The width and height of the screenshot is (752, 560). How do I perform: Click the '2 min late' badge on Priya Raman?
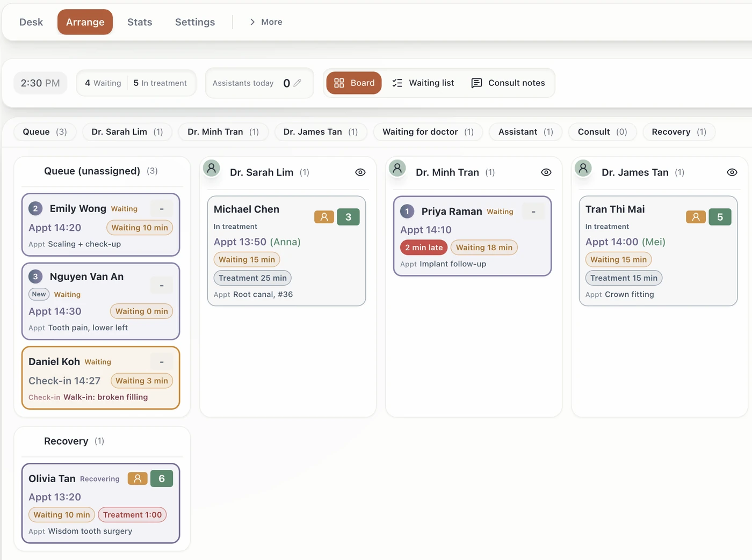(424, 248)
